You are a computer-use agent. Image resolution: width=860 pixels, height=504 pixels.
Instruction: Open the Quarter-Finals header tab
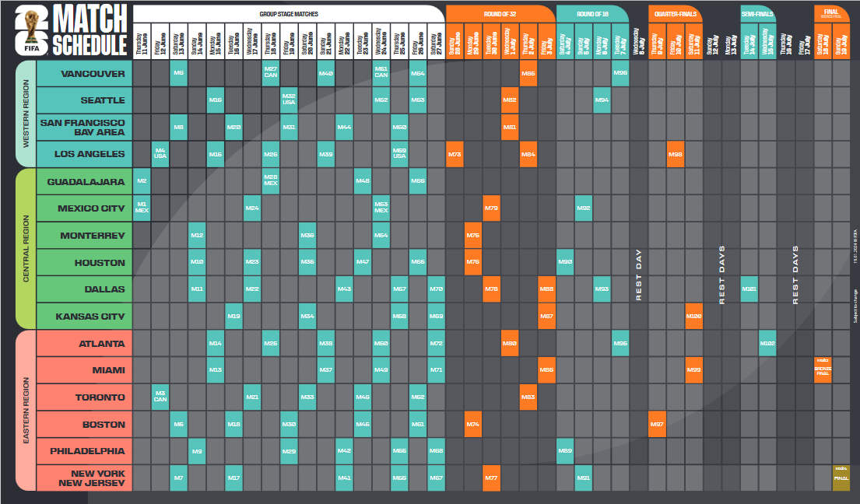(x=674, y=14)
